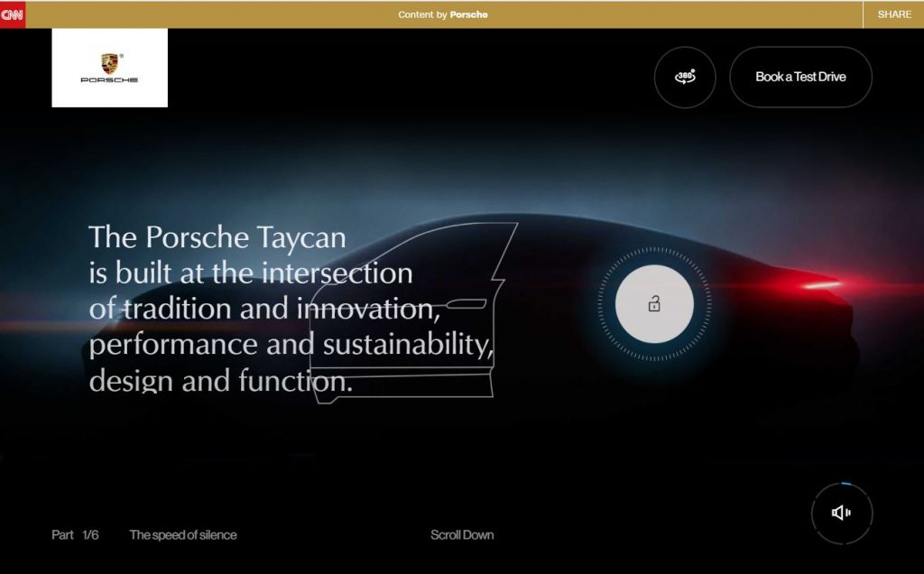This screenshot has width=924, height=574.
Task: Click the CNN logo
Action: [x=13, y=14]
